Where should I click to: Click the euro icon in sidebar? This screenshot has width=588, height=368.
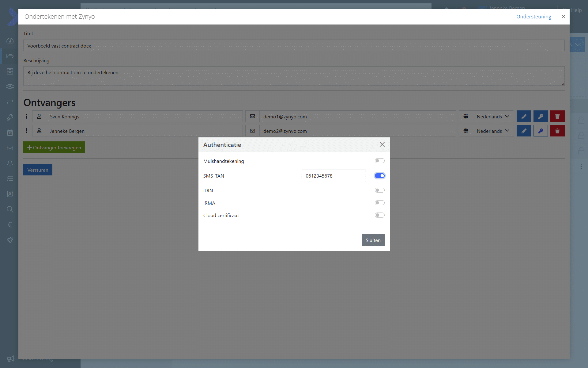(10, 224)
